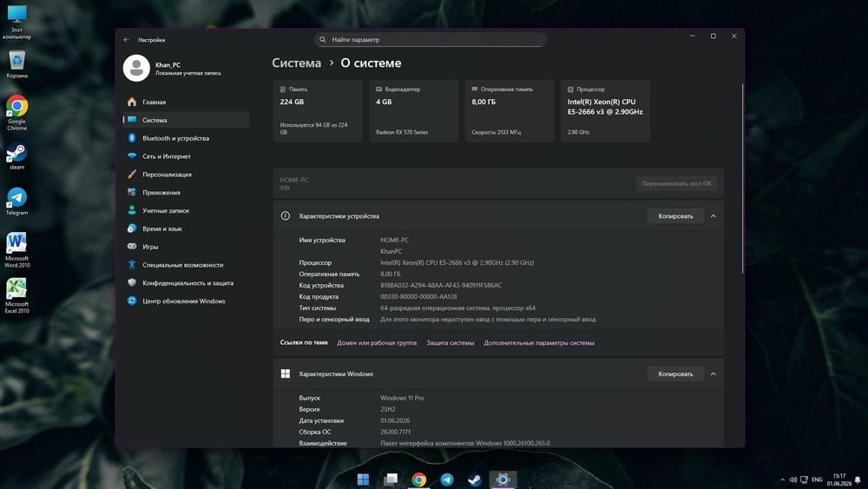Click Система in the breadcrumb
The width and height of the screenshot is (868, 489).
(x=296, y=63)
